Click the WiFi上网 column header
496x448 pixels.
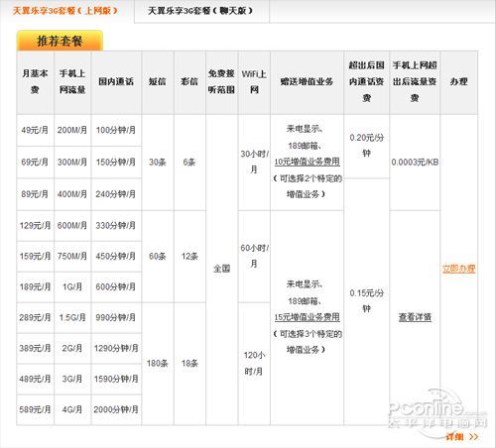click(x=254, y=81)
